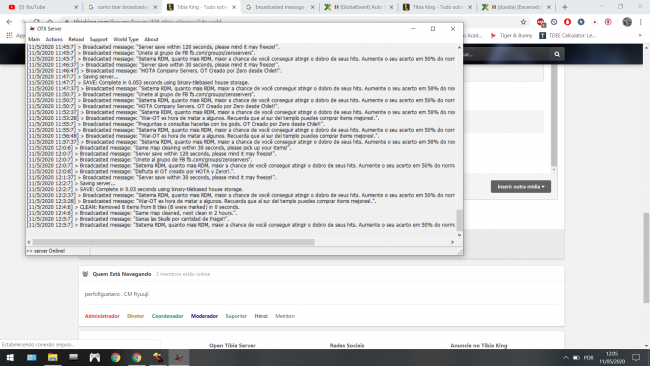The image size is (650, 366).
Task: Open the Actions menu in OTX Server
Action: (54, 39)
